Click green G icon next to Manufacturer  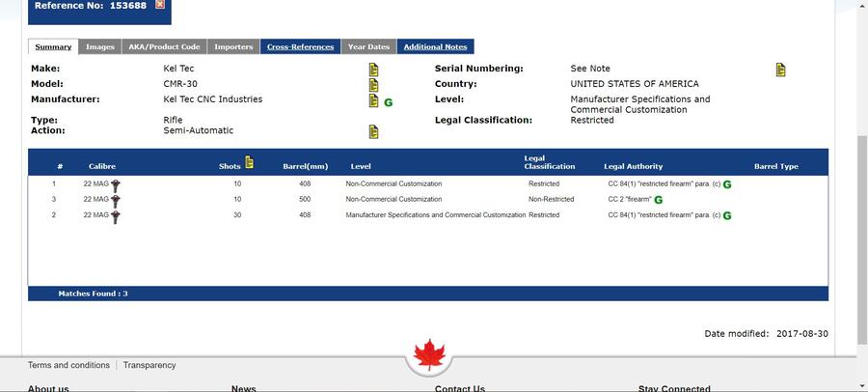(x=388, y=102)
